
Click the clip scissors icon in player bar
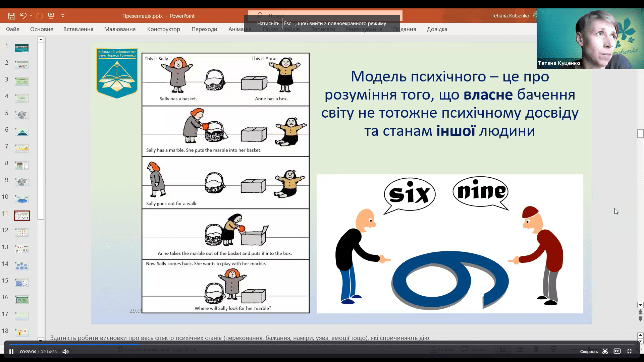tap(605, 351)
